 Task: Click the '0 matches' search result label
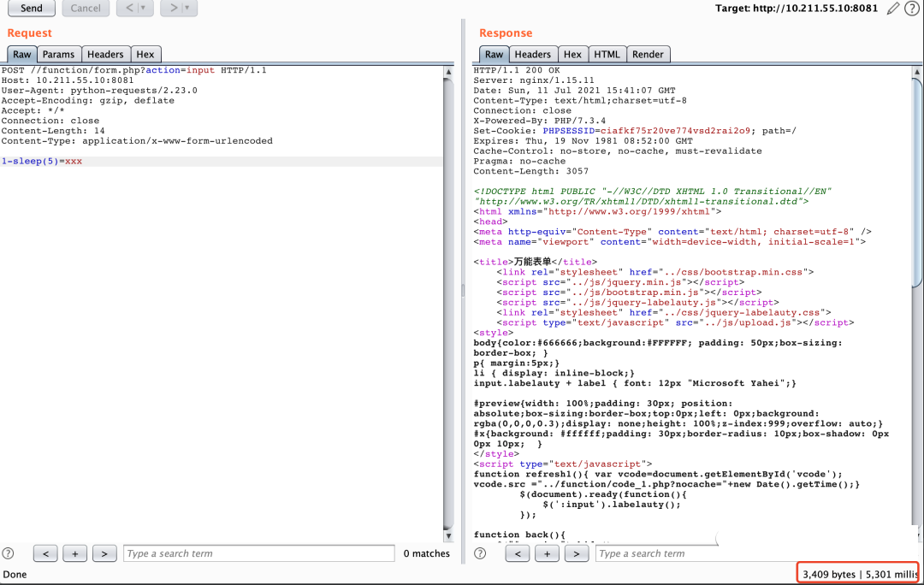[427, 553]
